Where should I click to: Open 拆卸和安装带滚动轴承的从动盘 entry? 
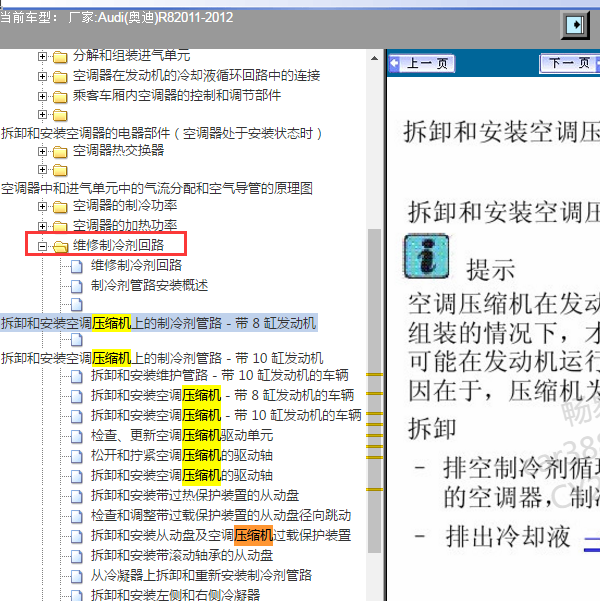click(x=182, y=555)
